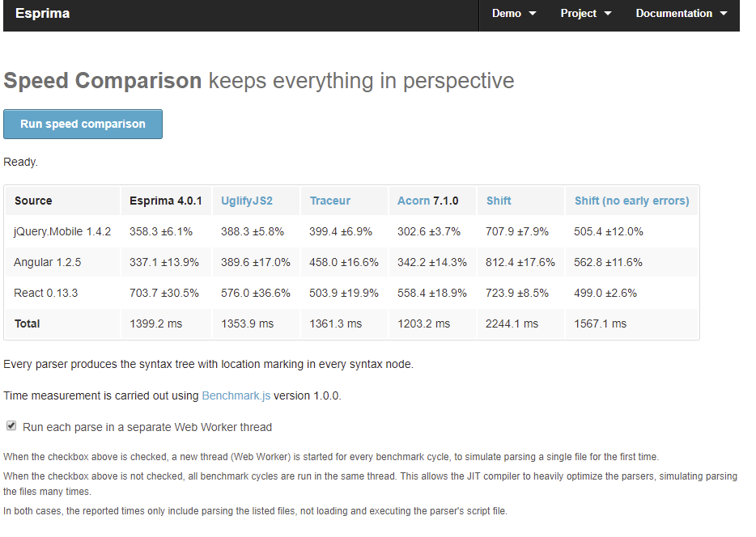The height and width of the screenshot is (537, 756).
Task: Follow the Acorn header link
Action: click(x=413, y=201)
